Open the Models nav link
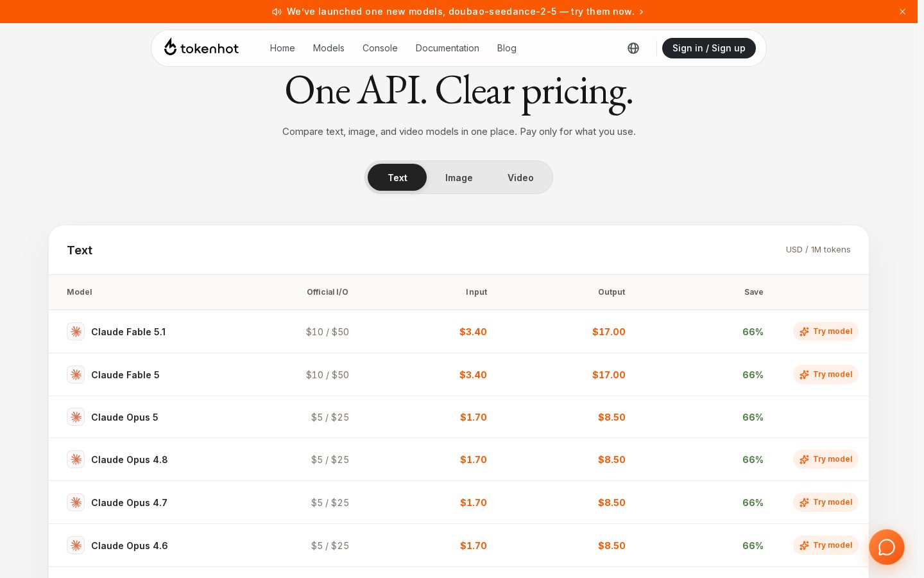 pyautogui.click(x=329, y=48)
